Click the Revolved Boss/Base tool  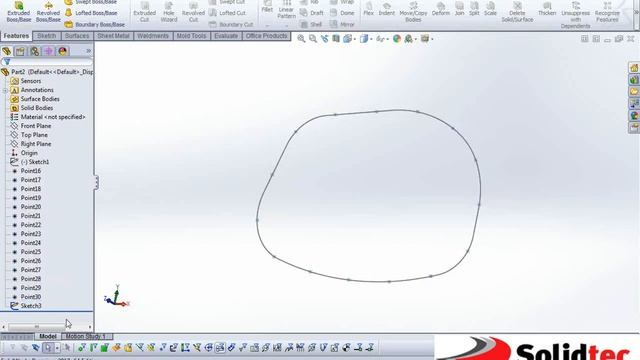pyautogui.click(x=48, y=12)
